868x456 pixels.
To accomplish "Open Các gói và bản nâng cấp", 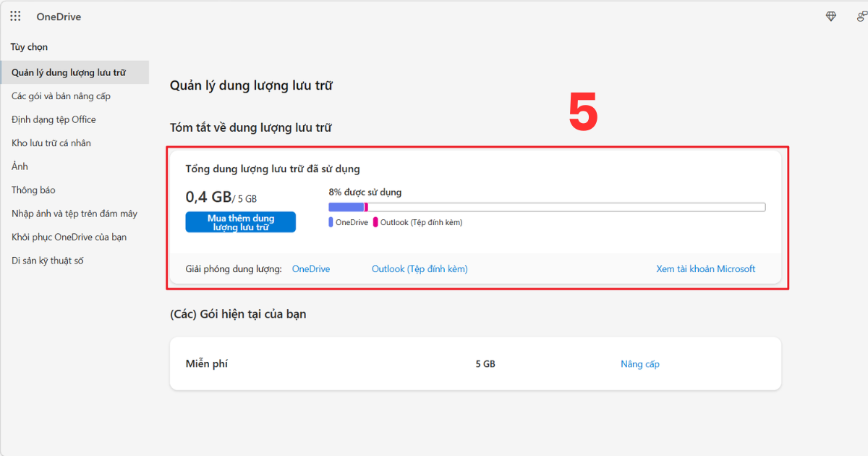I will point(61,96).
